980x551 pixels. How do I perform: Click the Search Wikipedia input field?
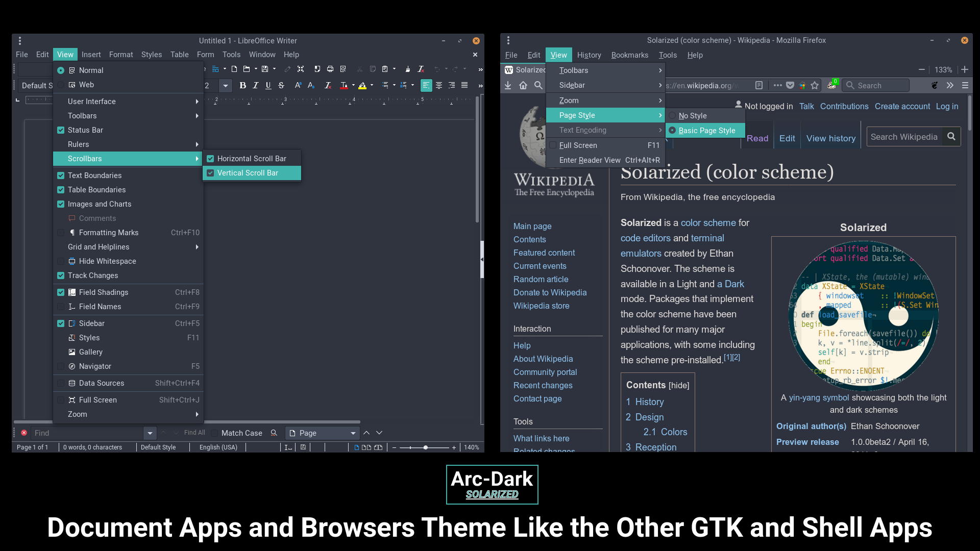[x=905, y=137]
